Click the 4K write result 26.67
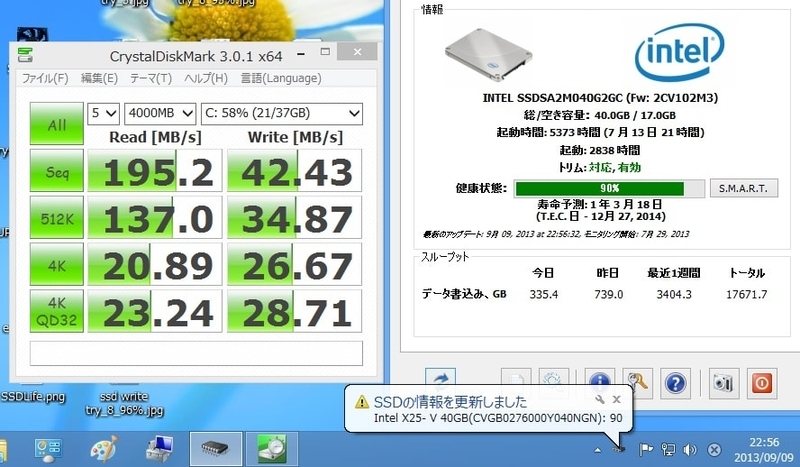This screenshot has height=467, width=800. coord(294,264)
